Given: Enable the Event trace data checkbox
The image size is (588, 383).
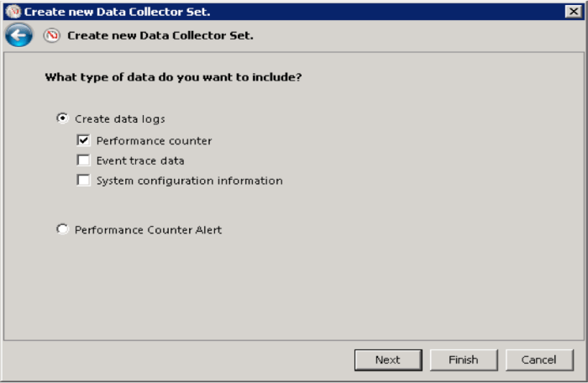Looking at the screenshot, I should pos(83,160).
